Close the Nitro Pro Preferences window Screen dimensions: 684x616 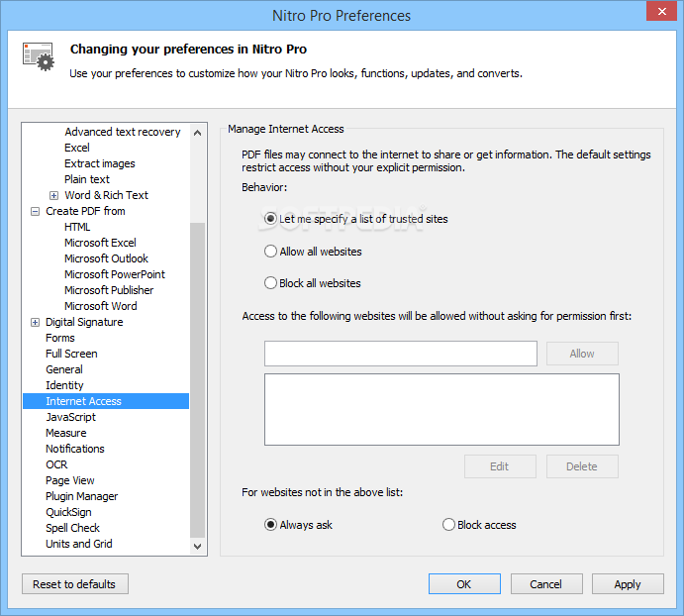point(661,11)
